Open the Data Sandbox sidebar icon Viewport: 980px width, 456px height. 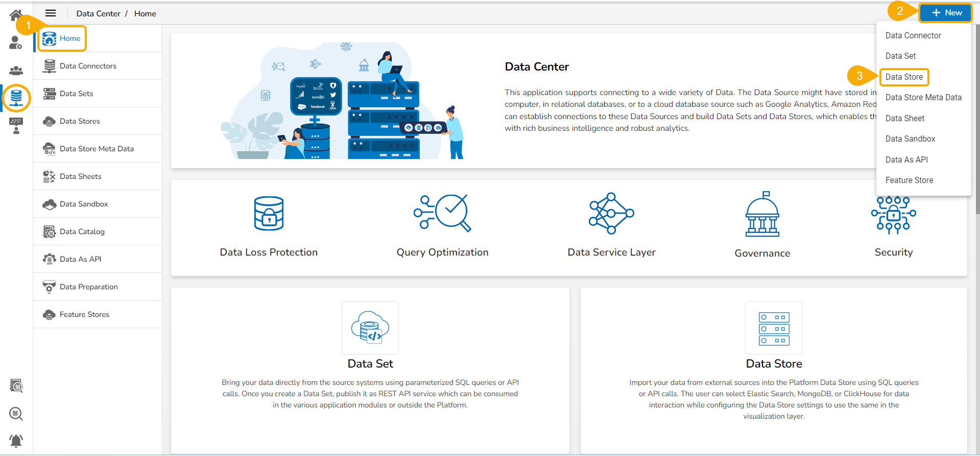pos(49,204)
